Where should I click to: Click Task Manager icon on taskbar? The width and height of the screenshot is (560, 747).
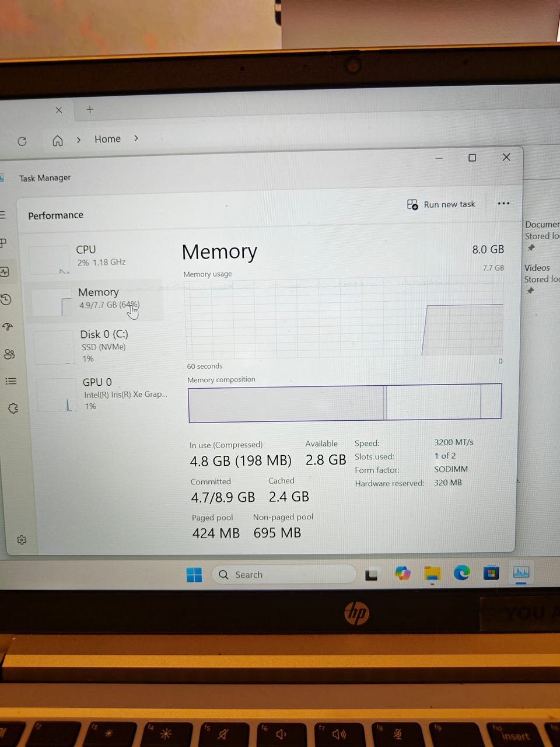521,573
